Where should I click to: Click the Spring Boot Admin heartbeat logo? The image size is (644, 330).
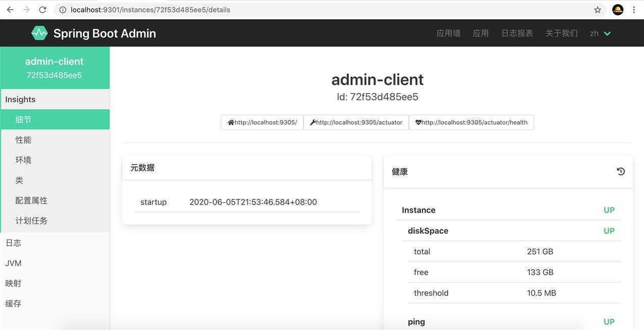point(39,33)
